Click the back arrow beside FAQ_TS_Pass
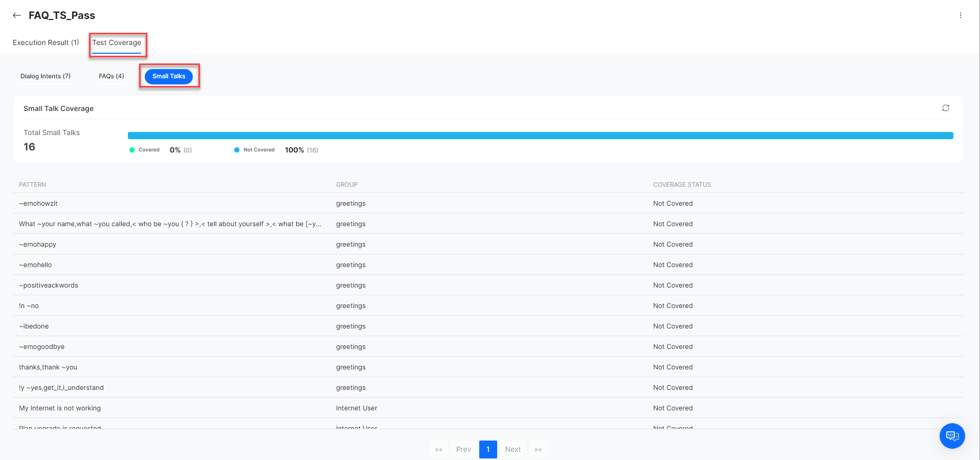Image resolution: width=980 pixels, height=460 pixels. coord(17,15)
